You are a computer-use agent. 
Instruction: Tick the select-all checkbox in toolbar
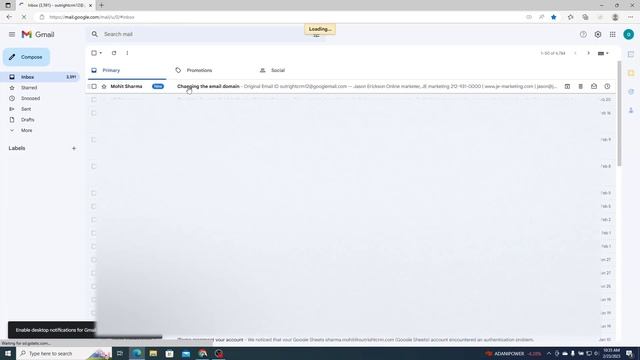pos(94,53)
